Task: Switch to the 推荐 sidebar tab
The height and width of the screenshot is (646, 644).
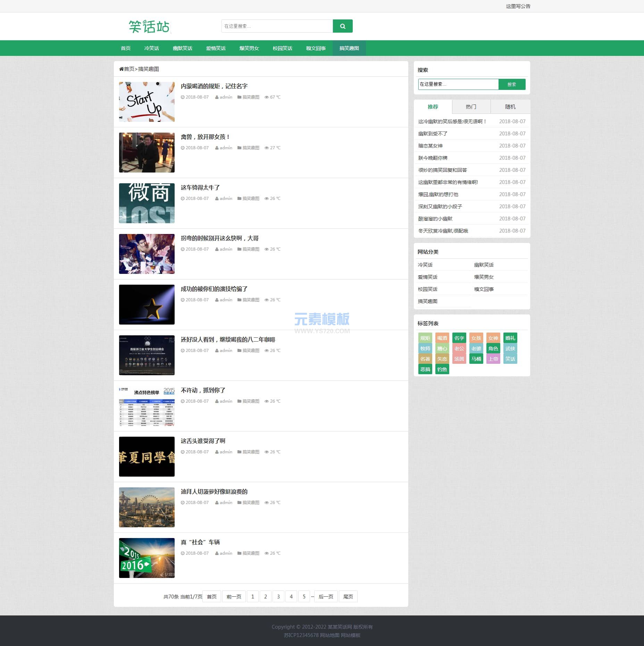Action: pos(433,107)
